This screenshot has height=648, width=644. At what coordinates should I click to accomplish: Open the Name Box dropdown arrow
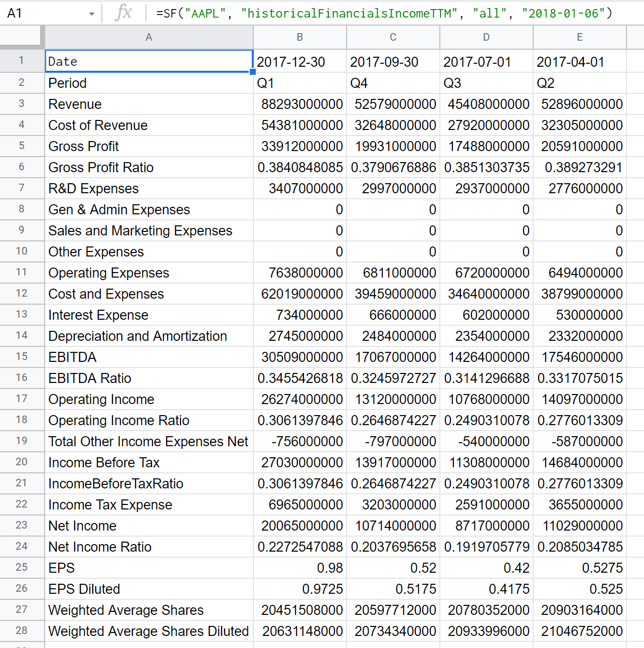(91, 14)
